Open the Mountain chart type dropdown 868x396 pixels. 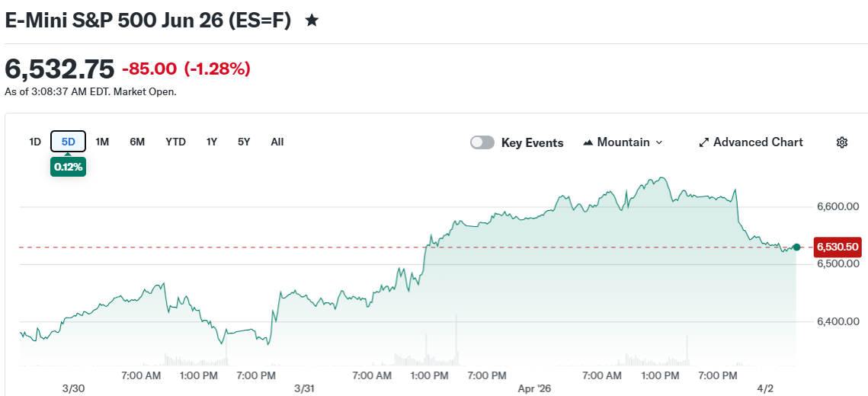(623, 142)
